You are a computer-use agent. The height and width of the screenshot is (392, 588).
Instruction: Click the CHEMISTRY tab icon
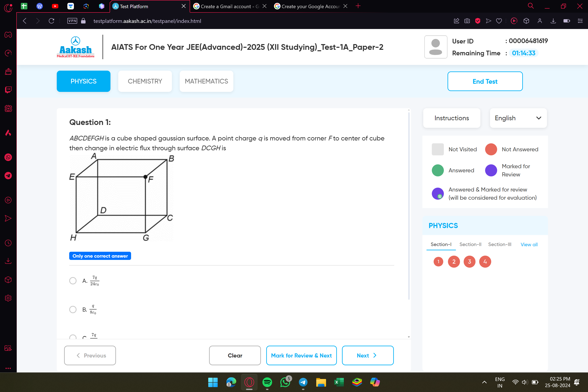[145, 81]
